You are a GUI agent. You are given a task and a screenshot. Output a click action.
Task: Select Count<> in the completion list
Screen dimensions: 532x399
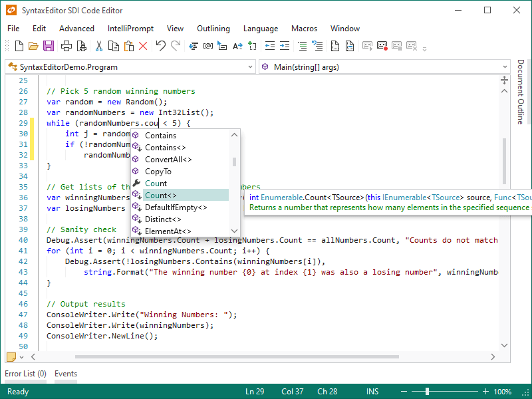161,196
